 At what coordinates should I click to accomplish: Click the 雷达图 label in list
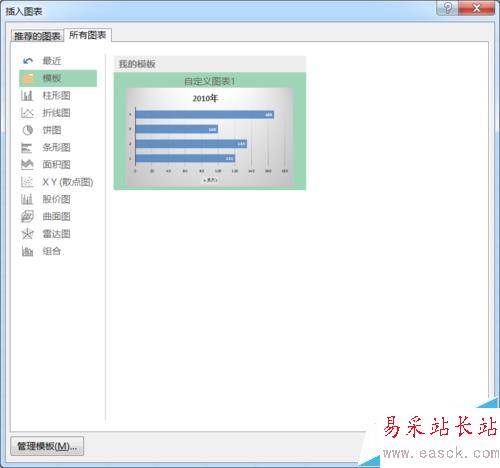coord(56,234)
